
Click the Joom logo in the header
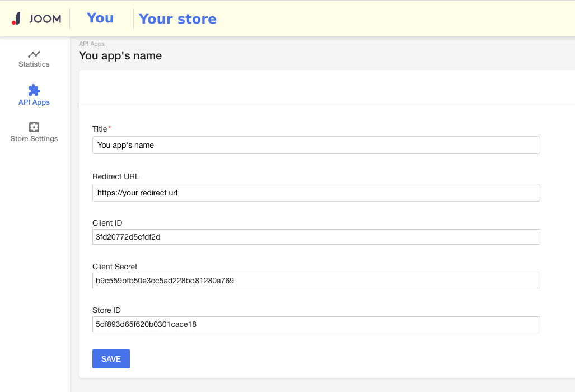(36, 18)
